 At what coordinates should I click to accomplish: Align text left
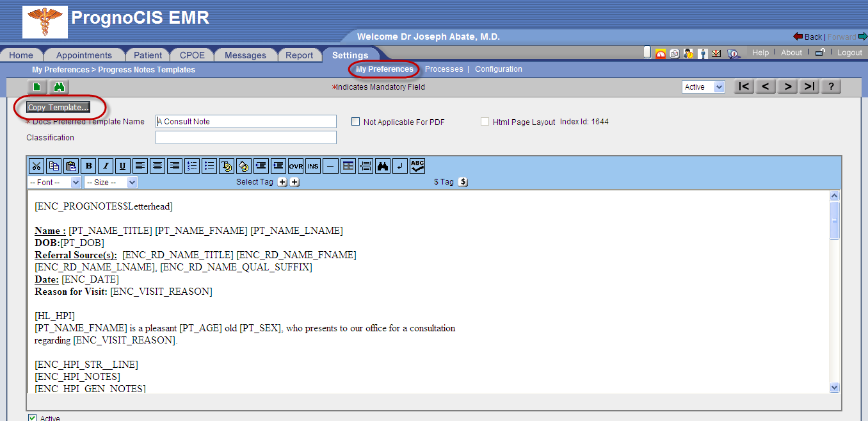coord(140,166)
